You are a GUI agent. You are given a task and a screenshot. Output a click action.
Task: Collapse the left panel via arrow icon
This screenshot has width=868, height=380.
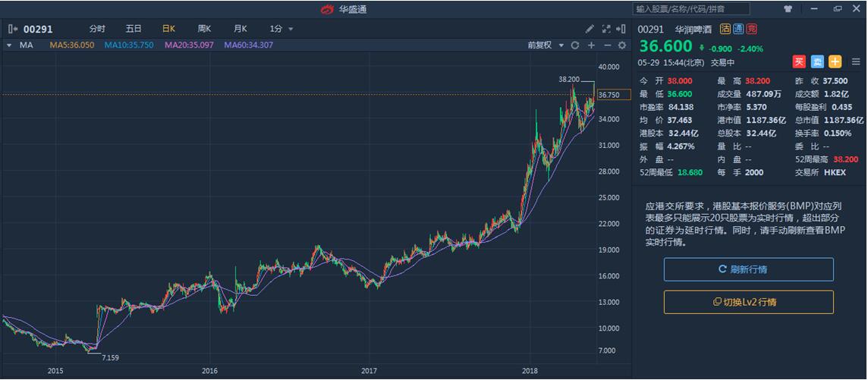coord(13,29)
